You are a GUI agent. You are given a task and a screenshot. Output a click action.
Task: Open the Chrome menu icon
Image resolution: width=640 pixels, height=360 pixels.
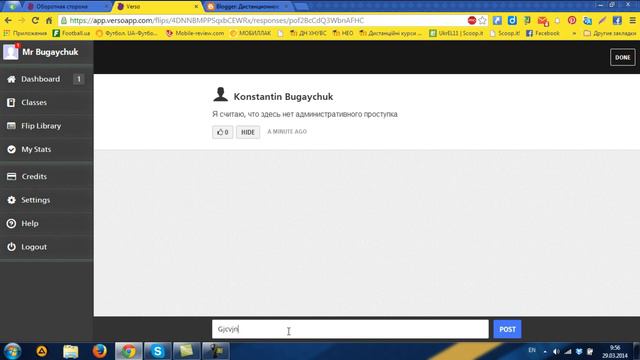(632, 20)
